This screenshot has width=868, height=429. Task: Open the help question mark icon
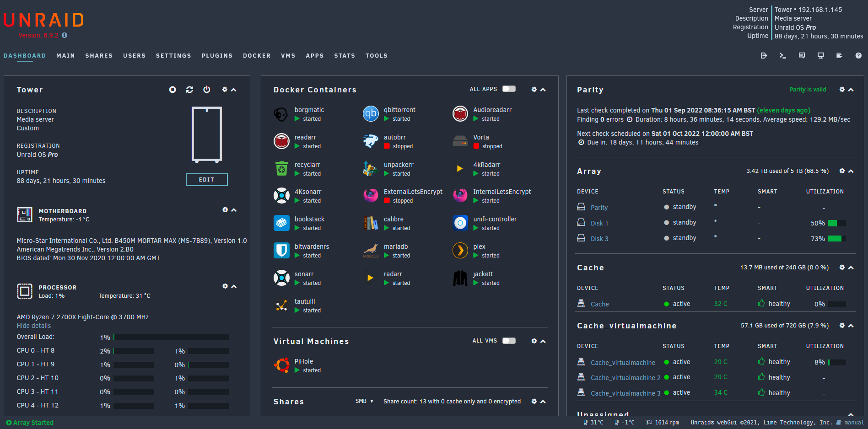[858, 55]
